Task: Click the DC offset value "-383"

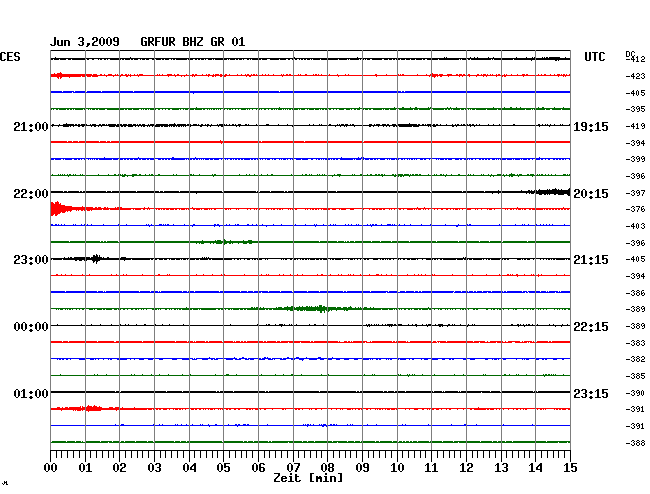Action: [x=635, y=343]
